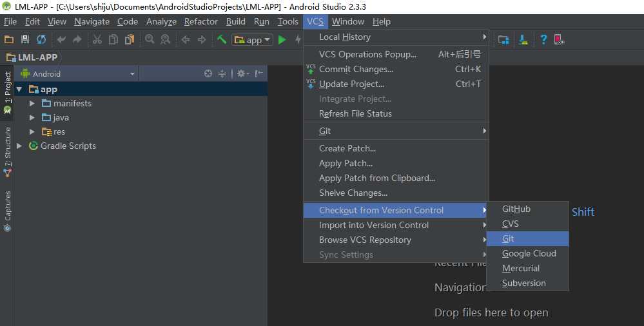644x326 pixels.
Task: Open the Git submenu in VCS menu
Action: click(396, 131)
